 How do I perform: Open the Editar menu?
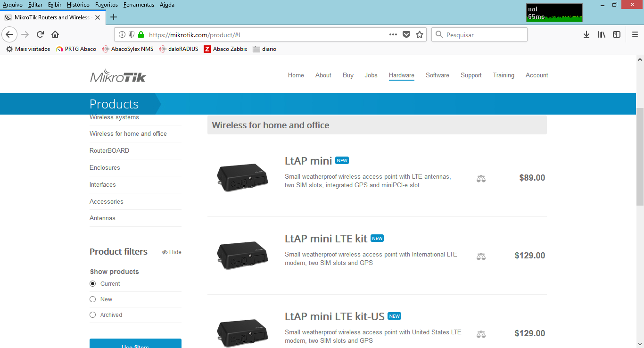[35, 5]
